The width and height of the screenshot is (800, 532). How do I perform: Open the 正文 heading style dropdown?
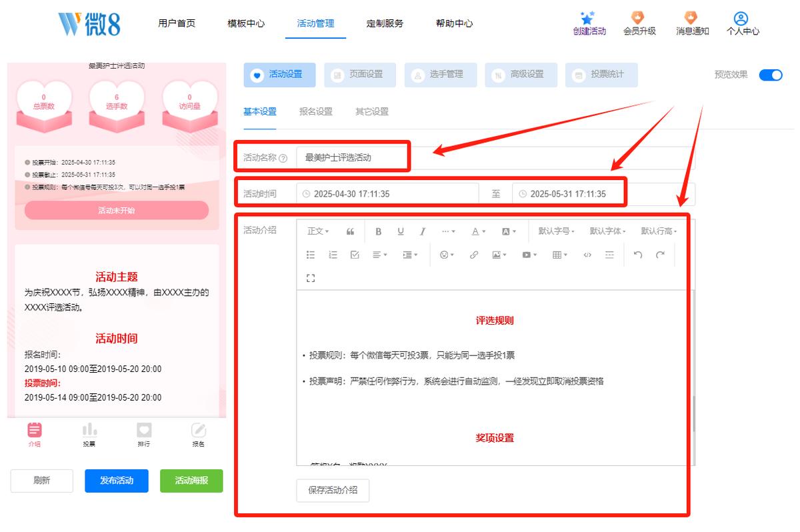click(x=318, y=231)
